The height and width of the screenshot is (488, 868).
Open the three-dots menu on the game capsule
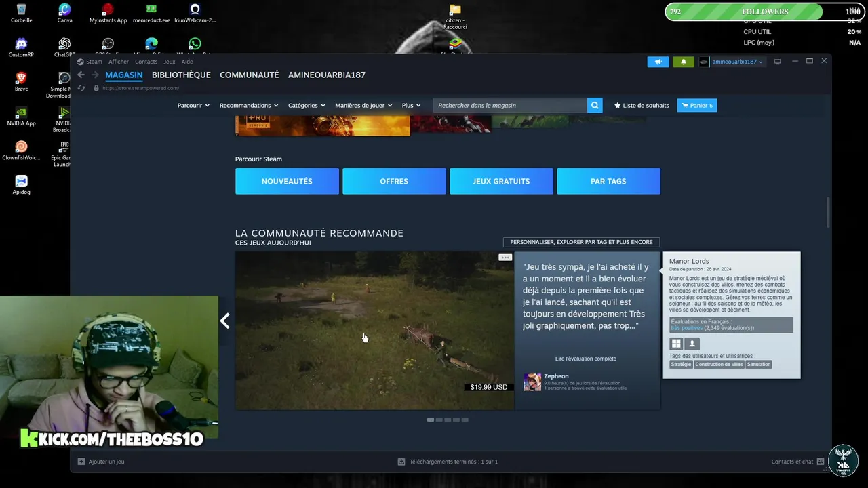(x=505, y=258)
